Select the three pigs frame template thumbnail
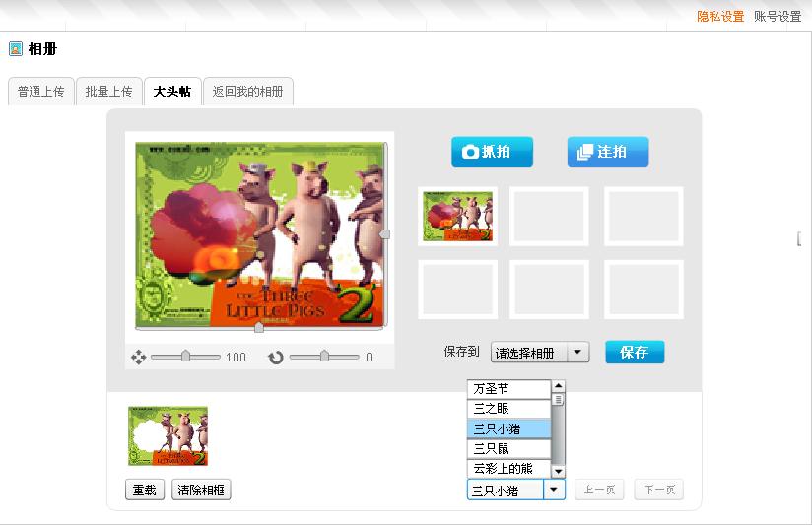This screenshot has width=812, height=525. [x=168, y=436]
